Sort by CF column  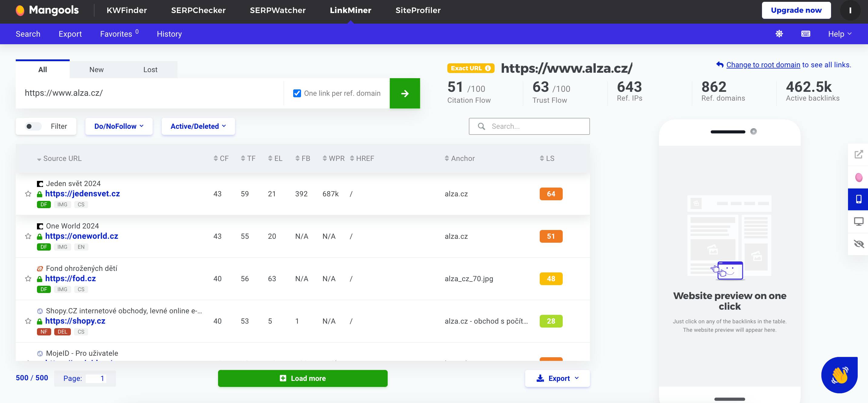tap(221, 158)
